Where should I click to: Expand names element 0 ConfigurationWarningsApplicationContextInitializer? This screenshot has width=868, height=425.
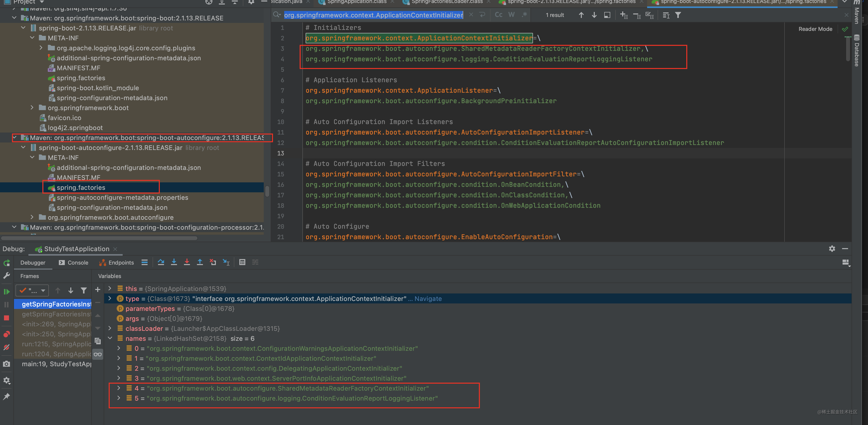pyautogui.click(x=119, y=349)
